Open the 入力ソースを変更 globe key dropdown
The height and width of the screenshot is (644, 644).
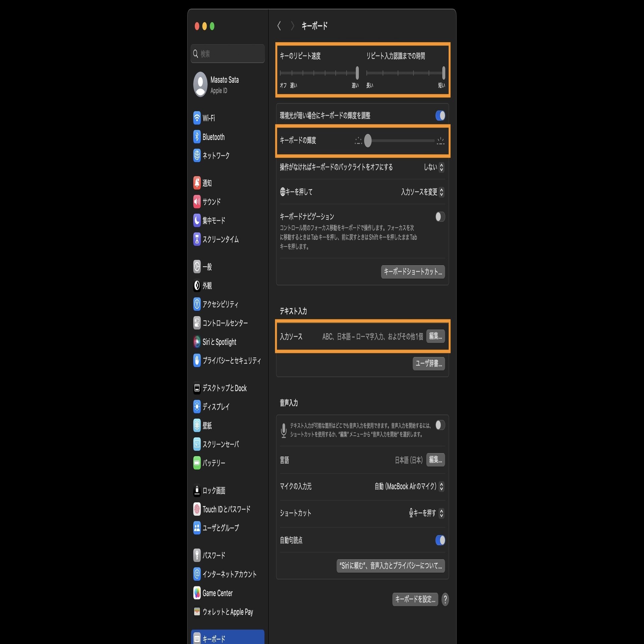click(422, 192)
